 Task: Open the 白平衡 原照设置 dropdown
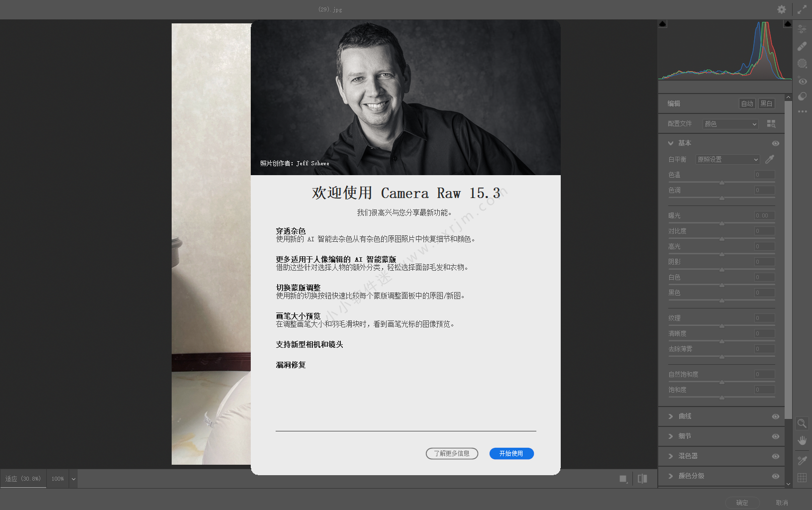tap(727, 159)
